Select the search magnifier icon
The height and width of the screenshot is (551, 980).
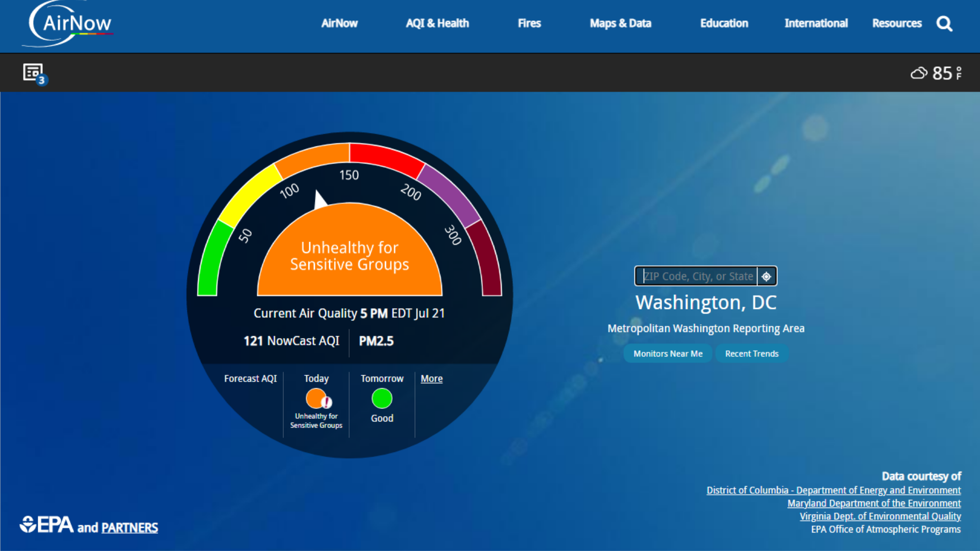944,23
